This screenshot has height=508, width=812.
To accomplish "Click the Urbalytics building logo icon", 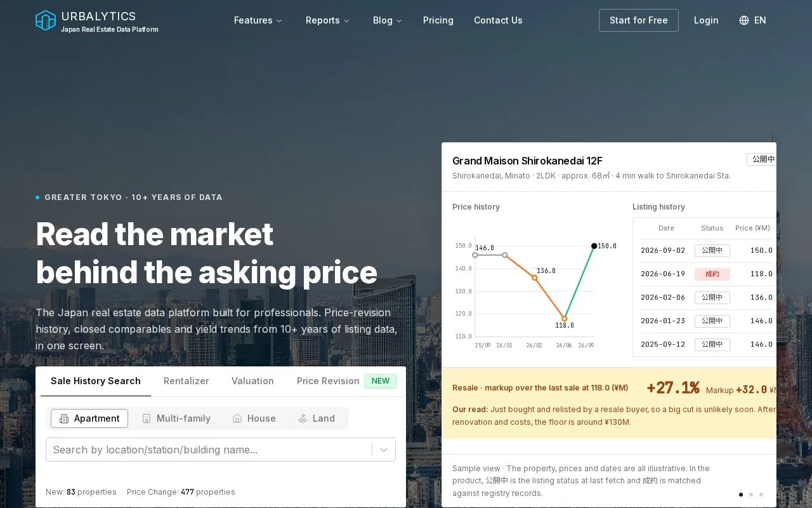I will [46, 20].
